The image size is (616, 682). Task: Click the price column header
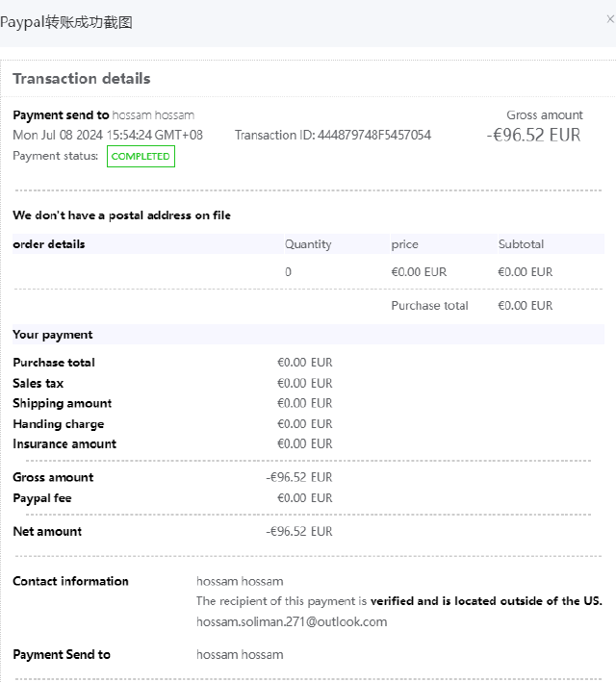pyautogui.click(x=405, y=244)
